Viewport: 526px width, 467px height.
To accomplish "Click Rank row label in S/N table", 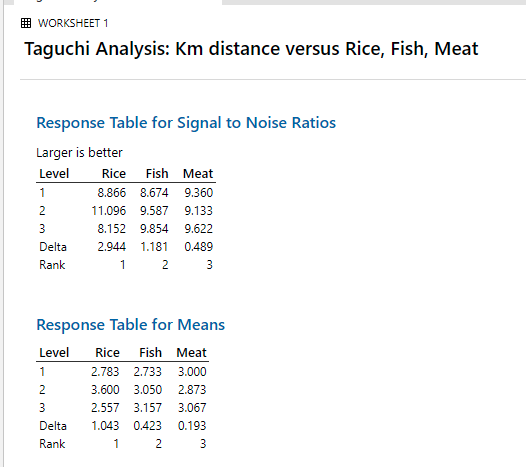I will click(x=52, y=265).
